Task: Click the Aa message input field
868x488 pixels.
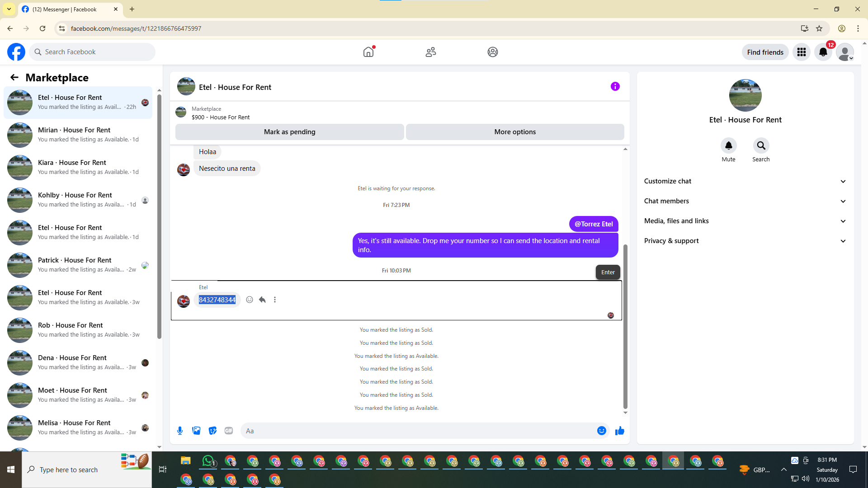Action: (418, 431)
